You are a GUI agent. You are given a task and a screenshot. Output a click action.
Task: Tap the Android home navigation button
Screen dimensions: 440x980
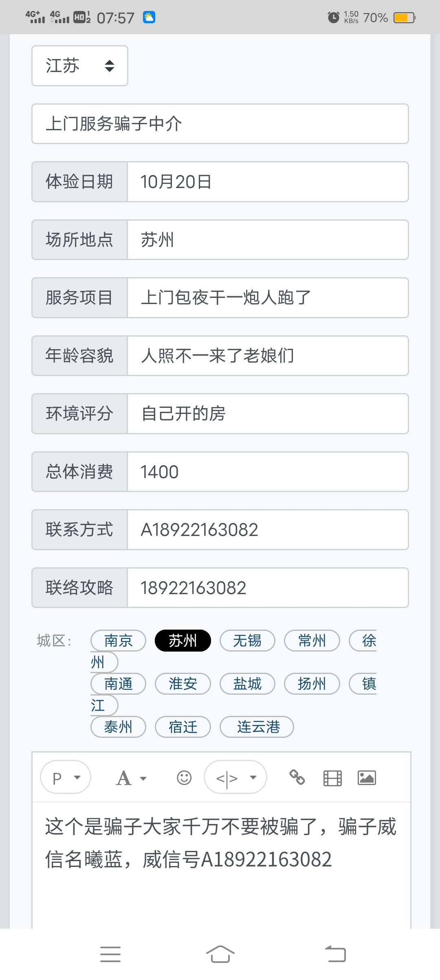(x=220, y=954)
